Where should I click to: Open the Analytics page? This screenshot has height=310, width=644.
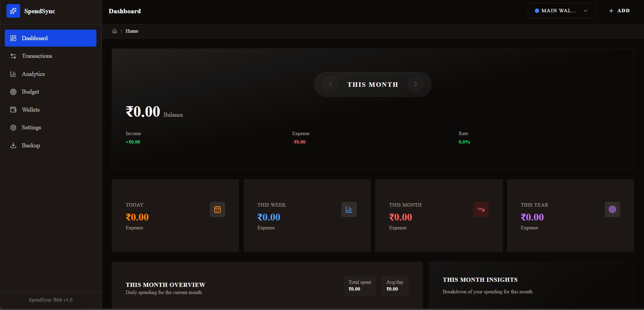(50, 74)
